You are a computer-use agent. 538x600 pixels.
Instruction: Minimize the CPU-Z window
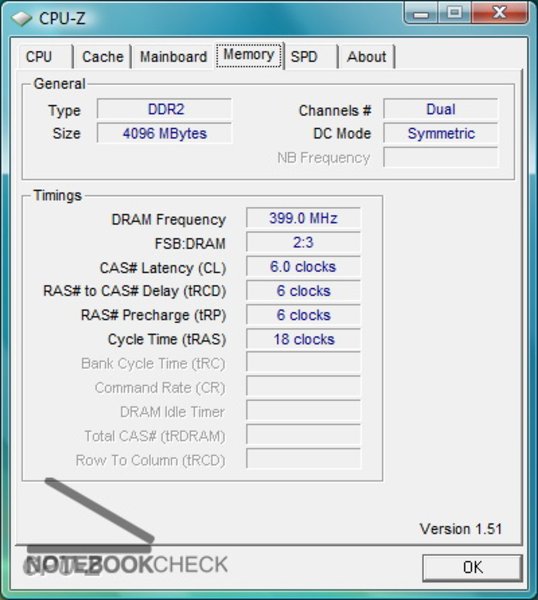(x=421, y=13)
